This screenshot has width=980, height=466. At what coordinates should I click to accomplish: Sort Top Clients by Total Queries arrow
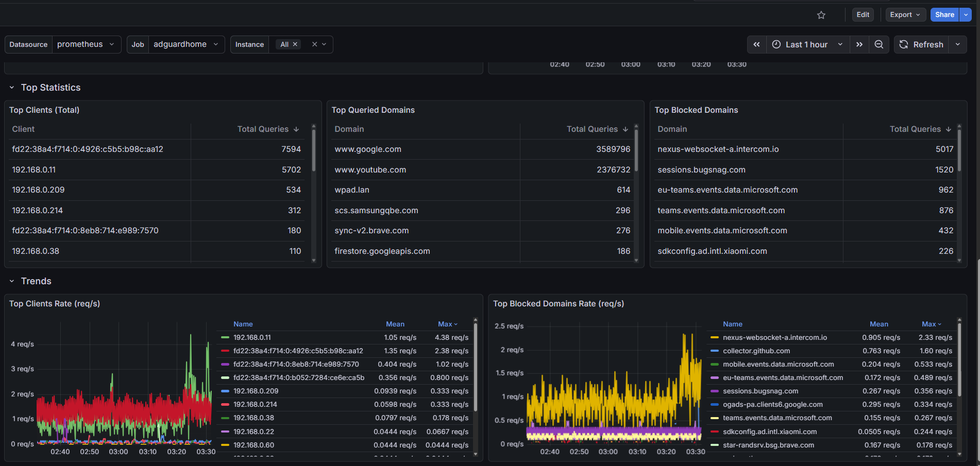click(296, 129)
